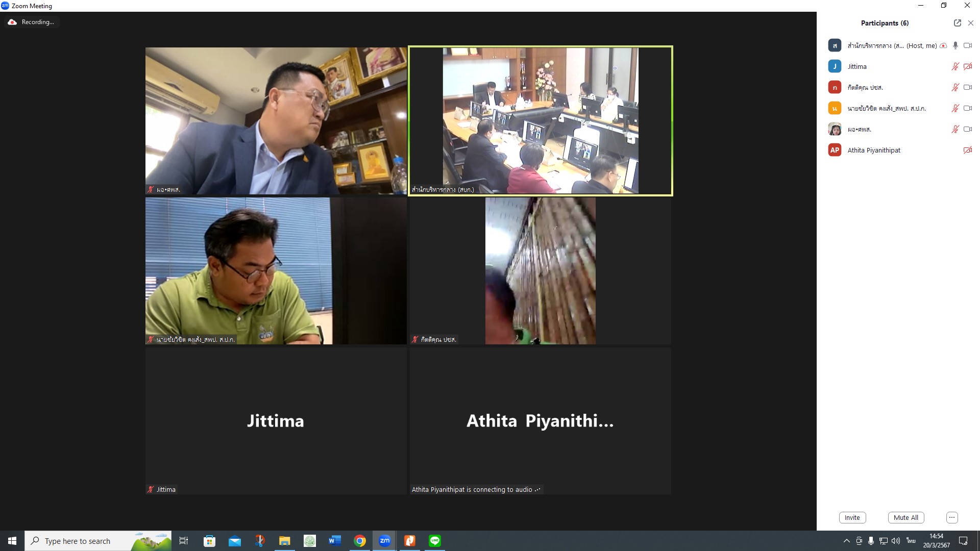
Task: Pop out the Participants panel
Action: (x=957, y=23)
